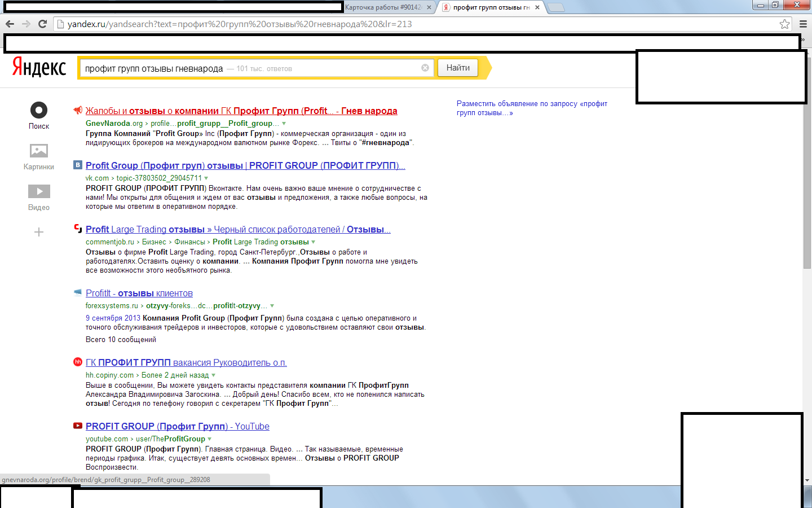Click the plus icon under Видео
This screenshot has width=812, height=508.
click(x=39, y=232)
